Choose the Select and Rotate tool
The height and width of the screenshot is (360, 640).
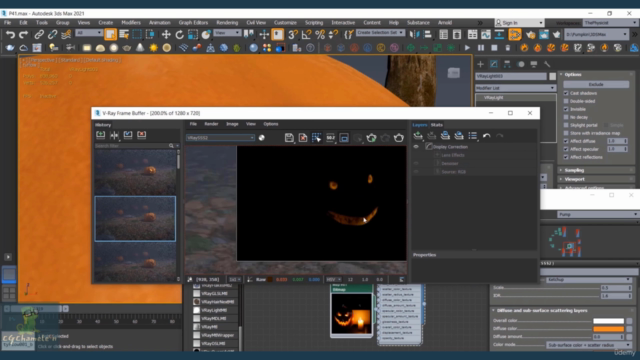(x=179, y=35)
